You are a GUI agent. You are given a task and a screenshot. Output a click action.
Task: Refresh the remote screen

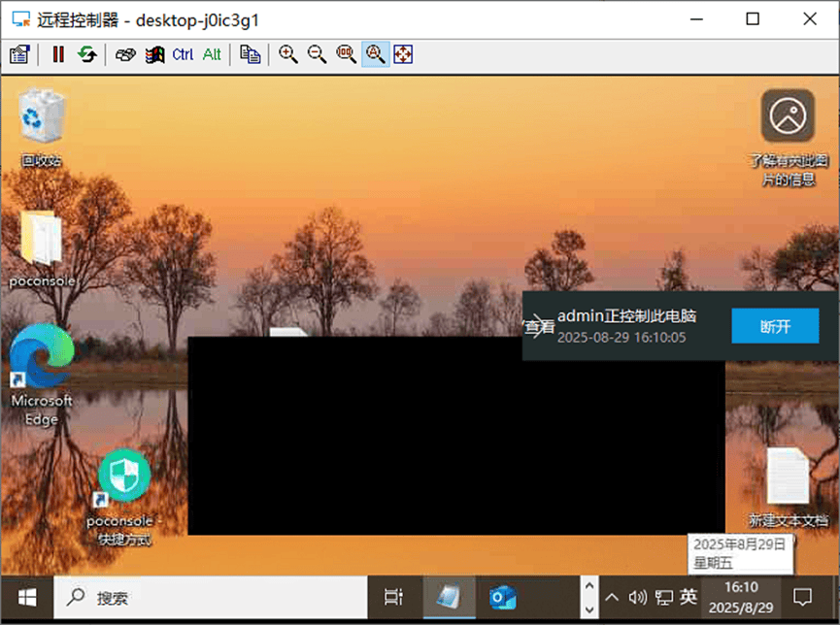click(x=86, y=54)
